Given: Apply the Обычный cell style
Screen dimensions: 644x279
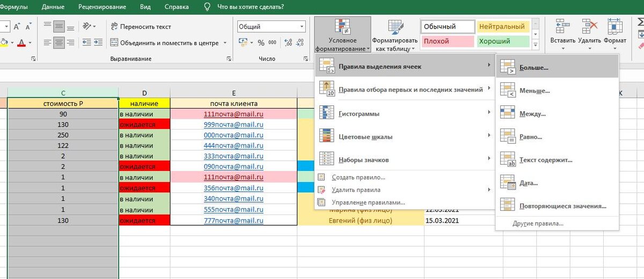Looking at the screenshot, I should click(x=448, y=26).
